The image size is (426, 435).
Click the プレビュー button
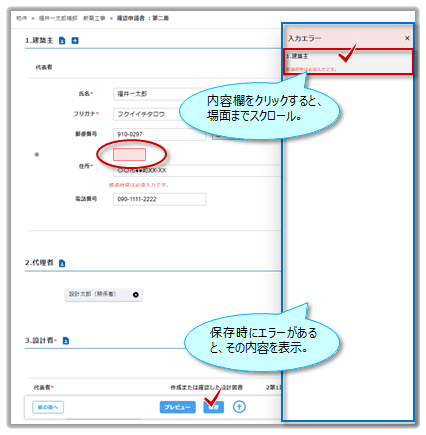[x=177, y=407]
